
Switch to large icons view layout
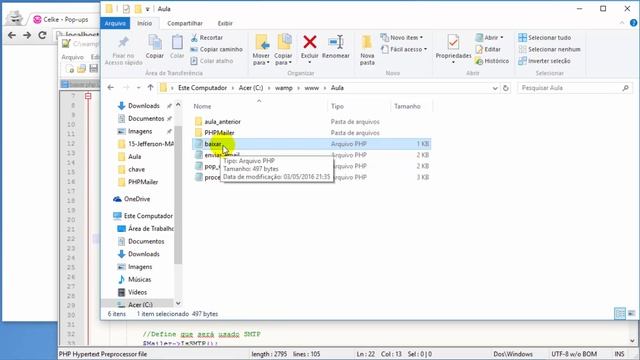(x=631, y=313)
